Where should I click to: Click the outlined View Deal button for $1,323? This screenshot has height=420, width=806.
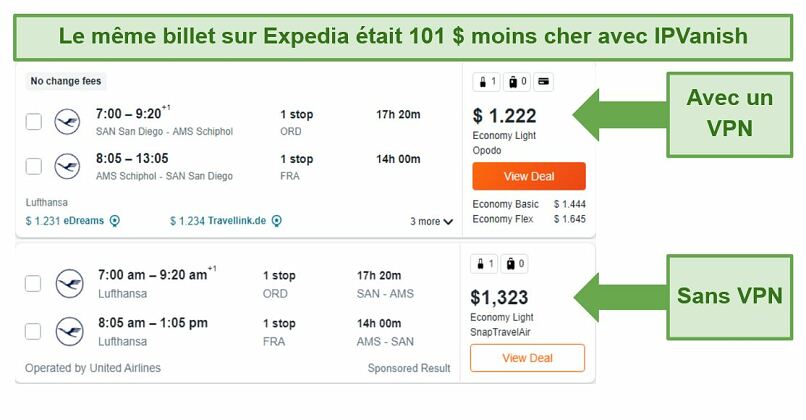(x=527, y=358)
